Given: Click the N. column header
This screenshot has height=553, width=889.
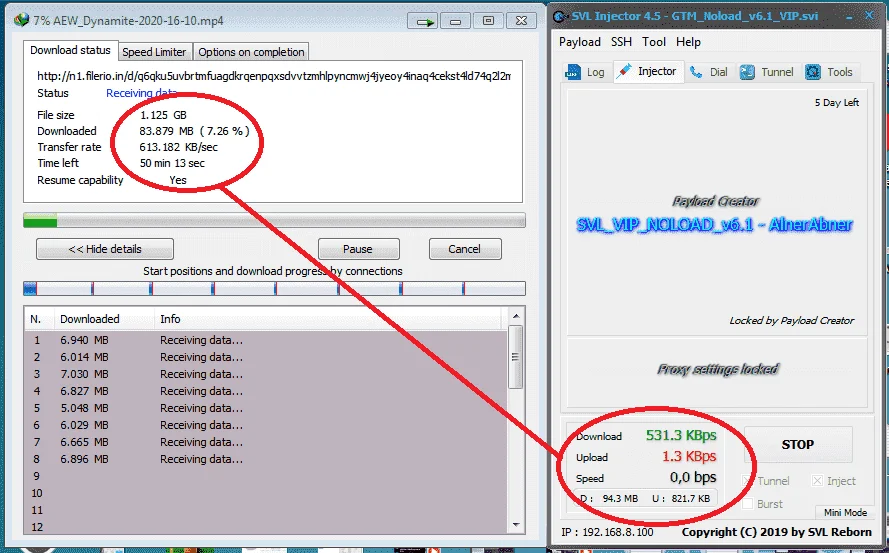Looking at the screenshot, I should pos(39,319).
